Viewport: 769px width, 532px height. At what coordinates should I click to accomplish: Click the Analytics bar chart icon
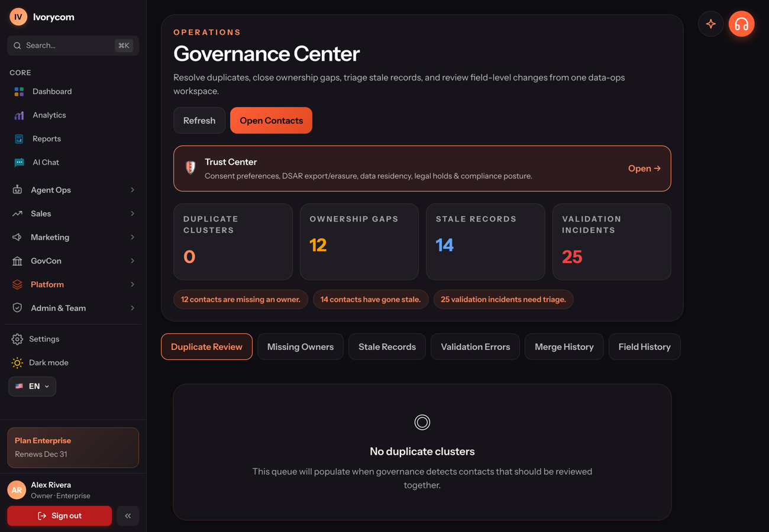coord(19,115)
